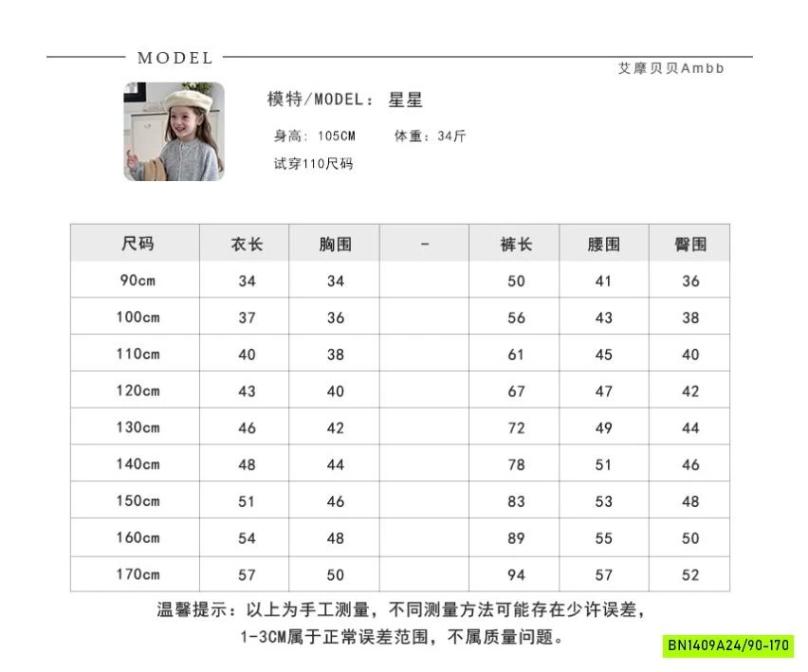808x672 pixels.
Task: Click the green BN1409A24/90-170 product code label
Action: point(728,645)
